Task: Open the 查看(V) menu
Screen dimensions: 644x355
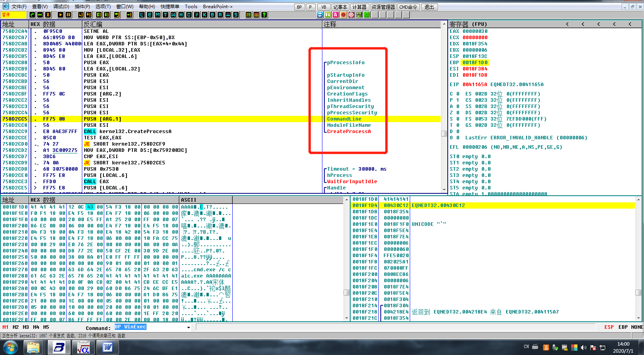Action: click(40, 7)
